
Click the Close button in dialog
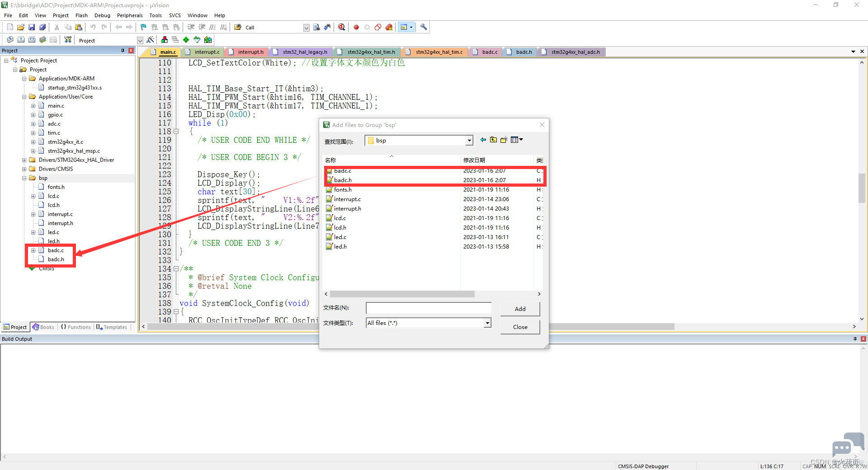tap(520, 327)
